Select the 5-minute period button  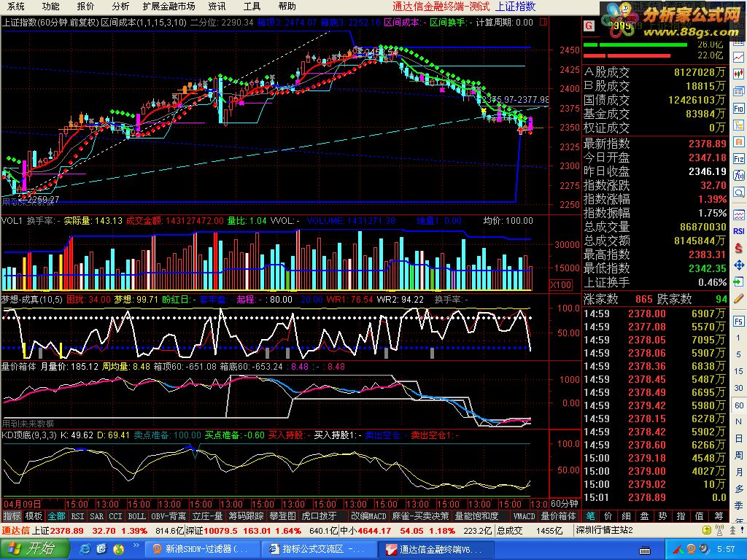pyautogui.click(x=739, y=354)
